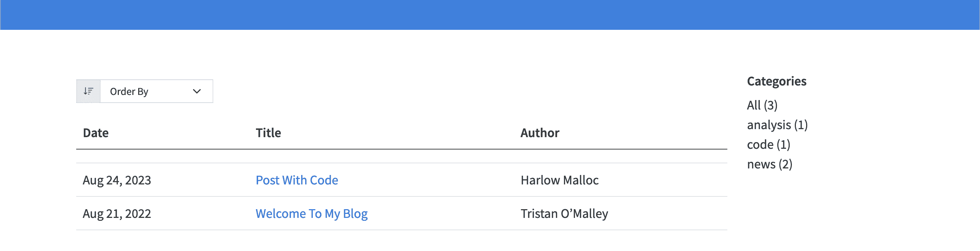Filter posts by news (2) category

770,164
